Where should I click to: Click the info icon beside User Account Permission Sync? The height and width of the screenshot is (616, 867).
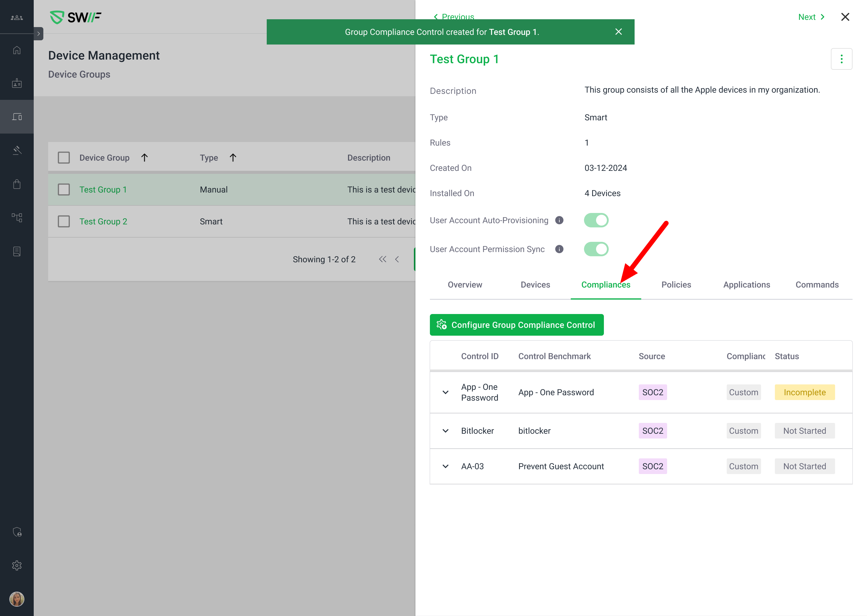(x=559, y=249)
